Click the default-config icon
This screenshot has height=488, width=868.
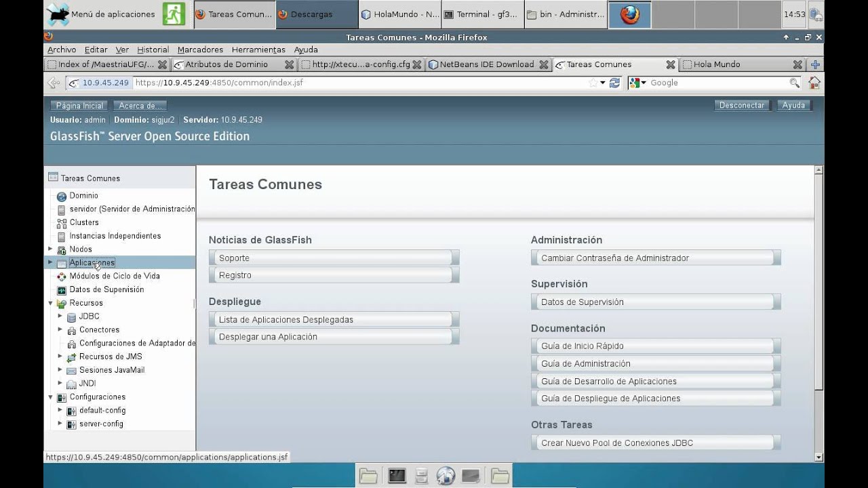pyautogui.click(x=72, y=411)
